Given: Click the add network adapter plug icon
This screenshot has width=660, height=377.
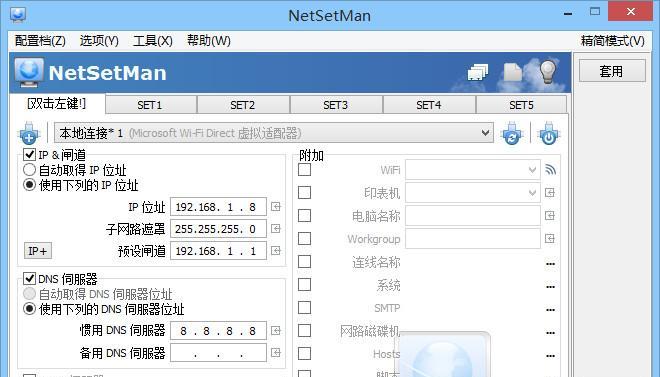Looking at the screenshot, I should [29, 133].
